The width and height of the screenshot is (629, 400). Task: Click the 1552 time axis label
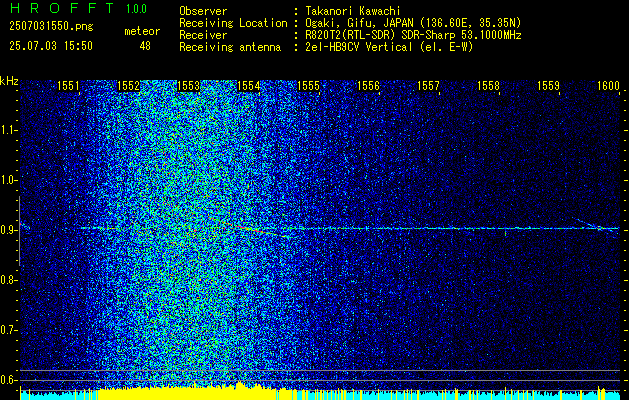pos(128,86)
